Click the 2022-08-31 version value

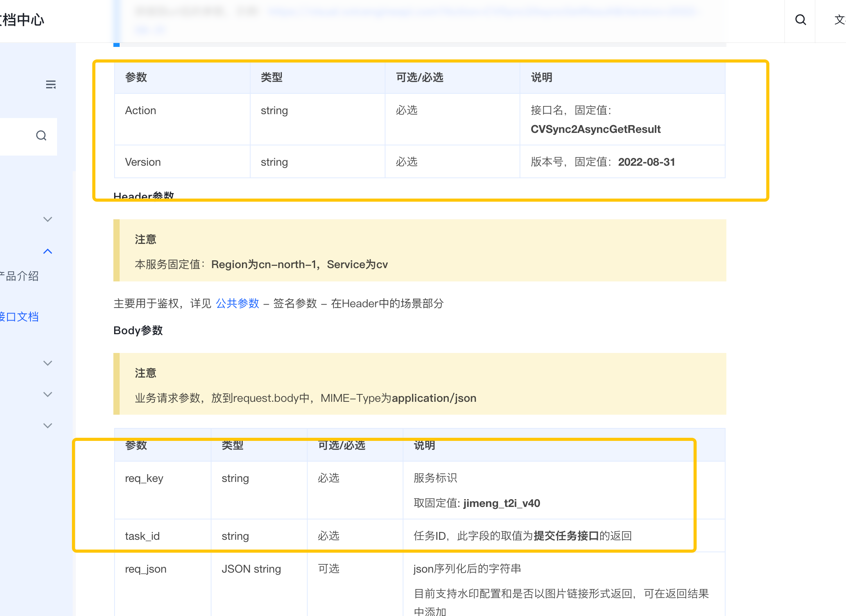(647, 162)
